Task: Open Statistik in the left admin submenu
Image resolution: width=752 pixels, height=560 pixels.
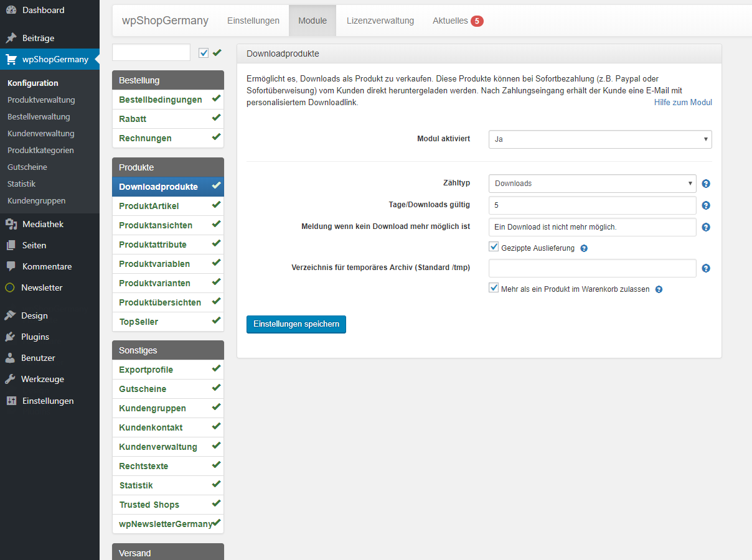Action: (x=22, y=184)
